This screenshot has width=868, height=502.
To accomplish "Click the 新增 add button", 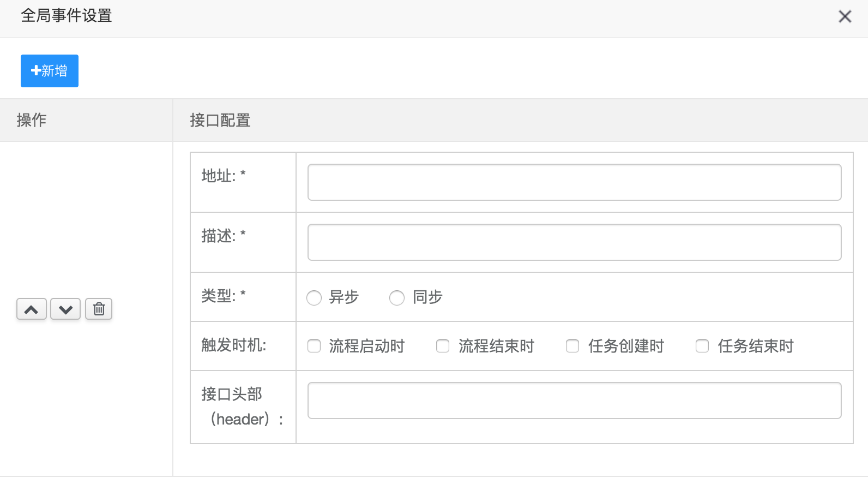I will pyautogui.click(x=50, y=71).
